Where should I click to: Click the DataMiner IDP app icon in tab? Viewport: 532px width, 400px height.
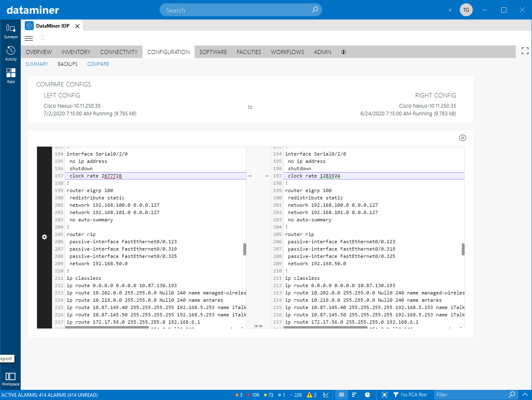(x=29, y=26)
